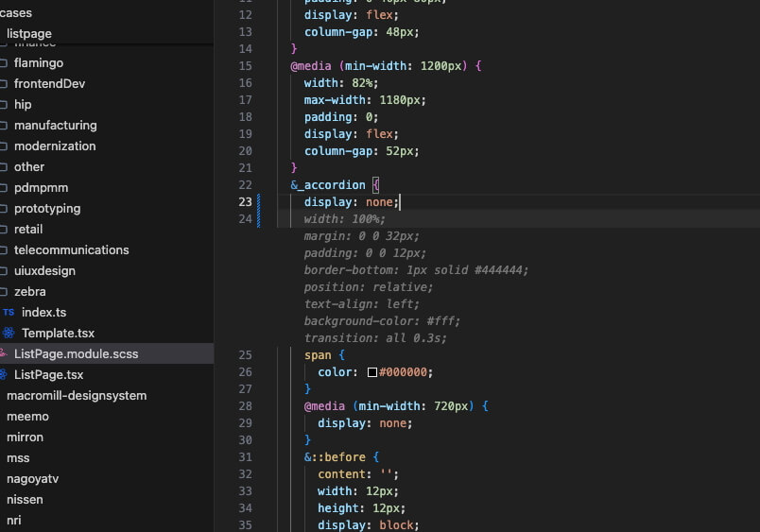Click the 'span {' selector line
This screenshot has width=760, height=532.
click(x=324, y=355)
